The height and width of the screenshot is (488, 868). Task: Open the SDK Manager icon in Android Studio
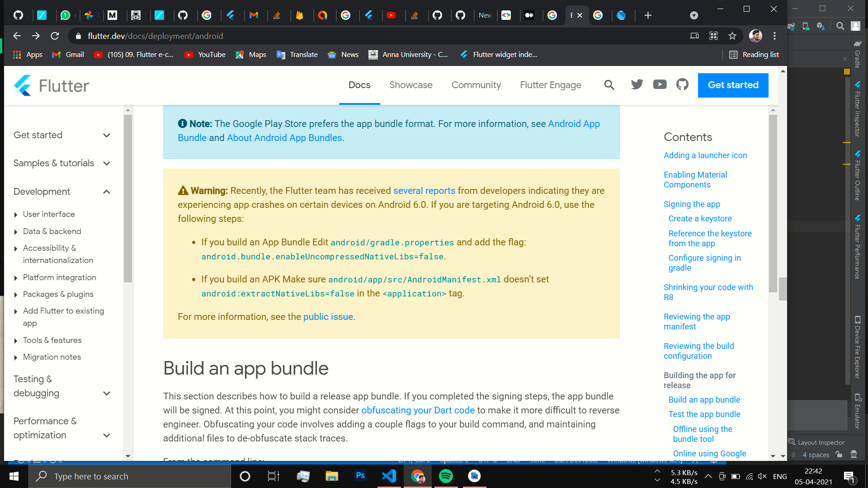(x=821, y=26)
